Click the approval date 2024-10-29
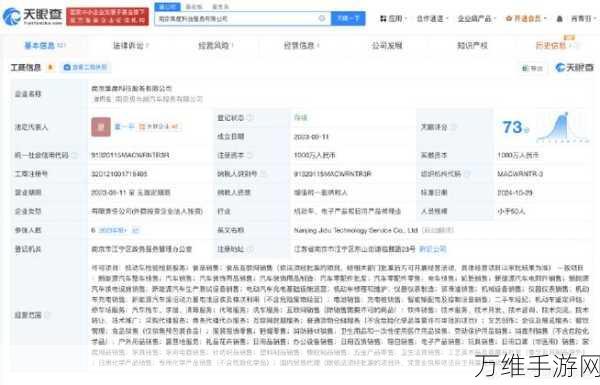Screen dimensions: 600x385 click(x=515, y=192)
